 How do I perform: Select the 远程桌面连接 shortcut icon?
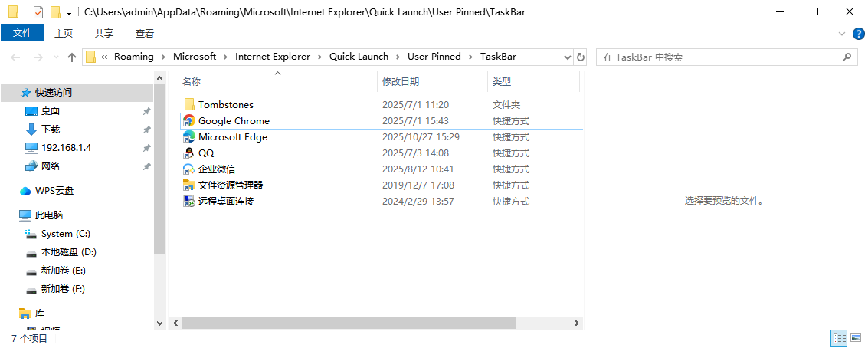pyautogui.click(x=189, y=202)
